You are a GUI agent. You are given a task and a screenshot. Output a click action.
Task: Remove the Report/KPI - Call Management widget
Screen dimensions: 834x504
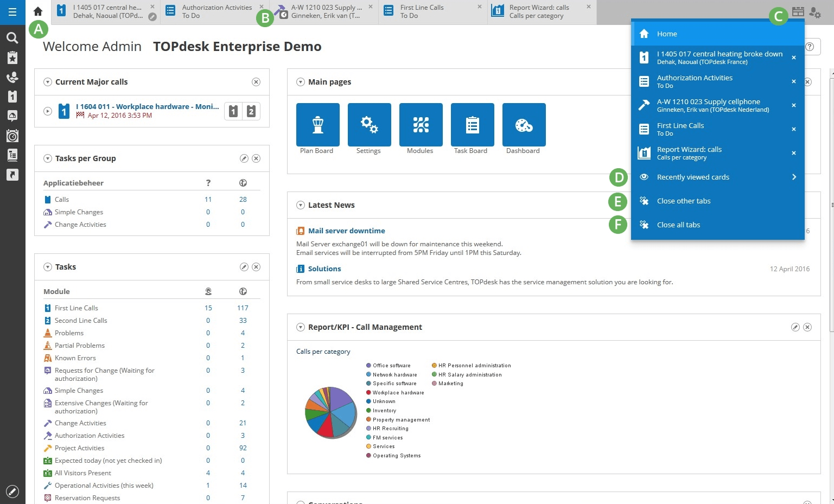(x=807, y=327)
